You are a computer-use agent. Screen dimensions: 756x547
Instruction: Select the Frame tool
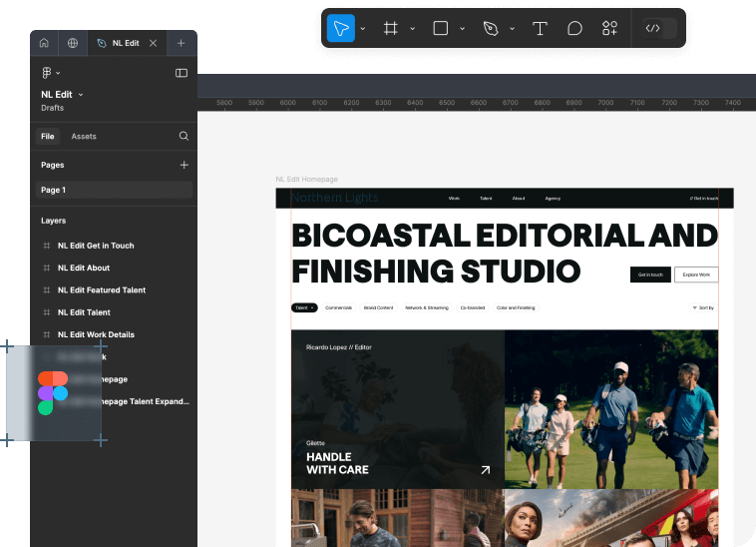click(x=391, y=28)
